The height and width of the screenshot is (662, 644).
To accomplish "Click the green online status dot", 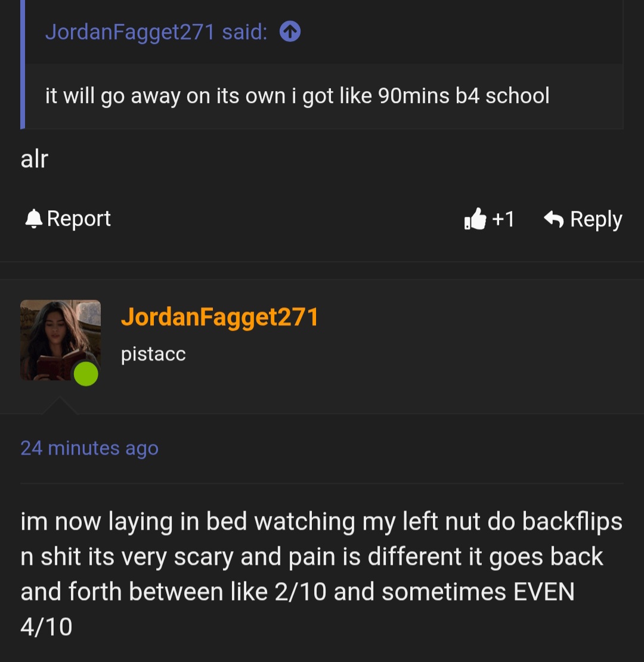I will [86, 374].
